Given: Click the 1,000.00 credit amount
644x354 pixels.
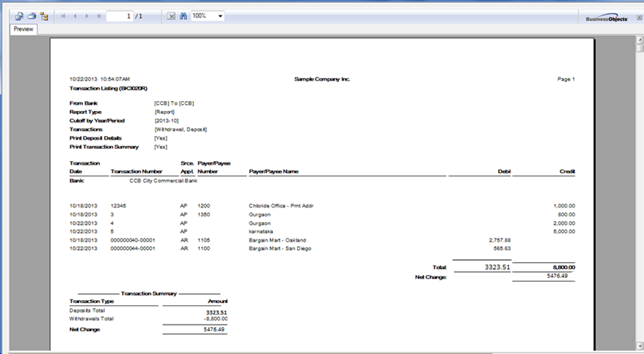Looking at the screenshot, I should coord(564,206).
